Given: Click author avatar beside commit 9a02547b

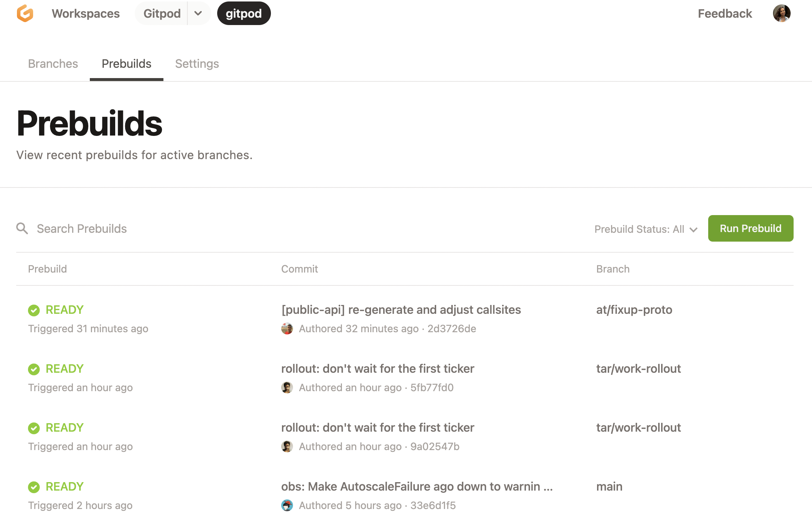Looking at the screenshot, I should (287, 446).
